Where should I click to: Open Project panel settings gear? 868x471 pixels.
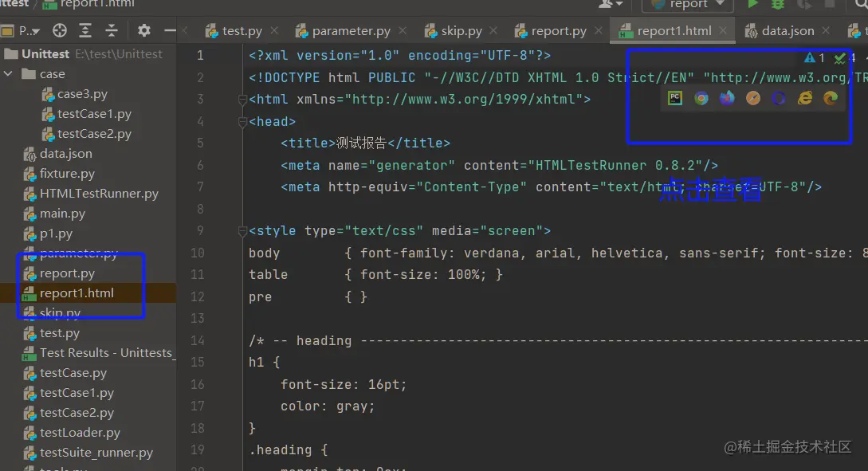click(144, 30)
